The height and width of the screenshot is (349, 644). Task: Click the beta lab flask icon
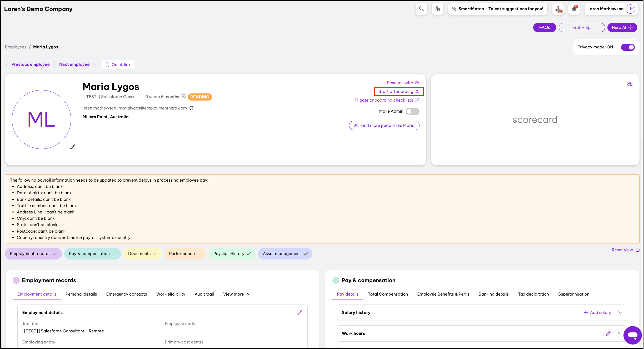[x=558, y=9]
